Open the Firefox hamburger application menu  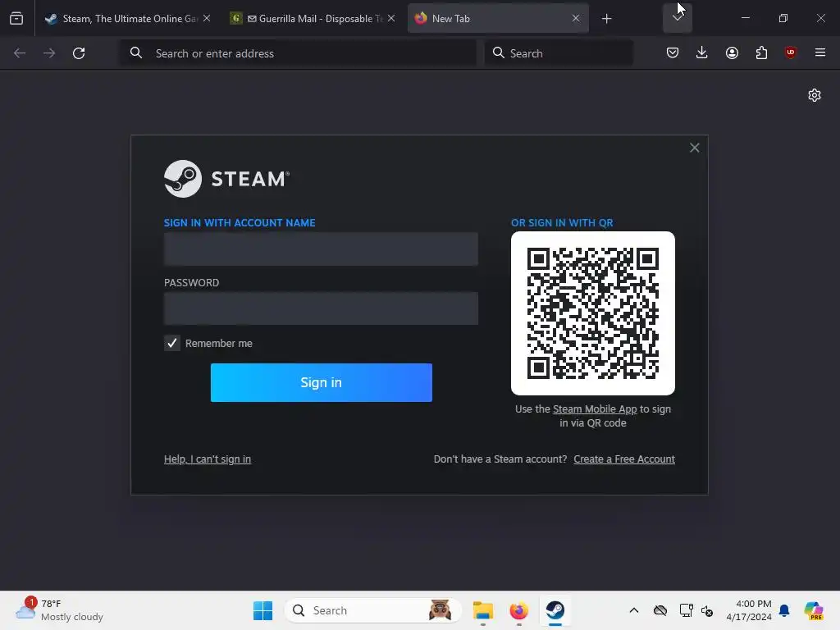tap(820, 52)
